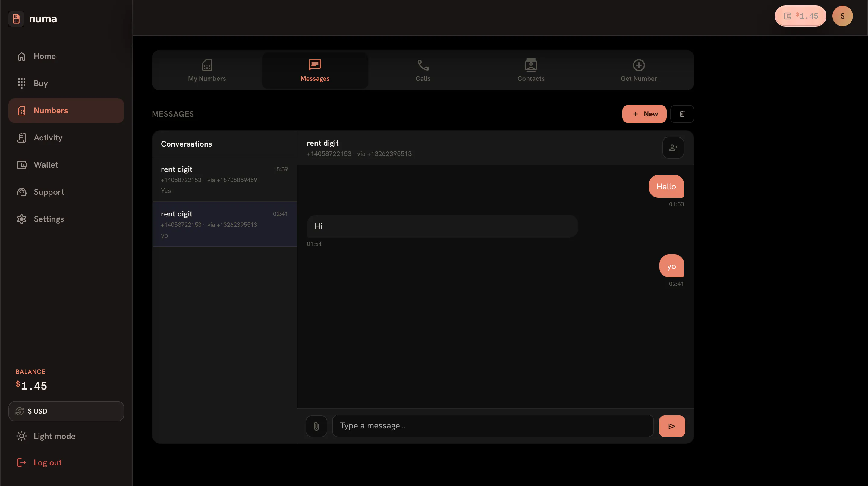Click the sidebar $1.45 balance amount
868x486 pixels.
click(32, 386)
